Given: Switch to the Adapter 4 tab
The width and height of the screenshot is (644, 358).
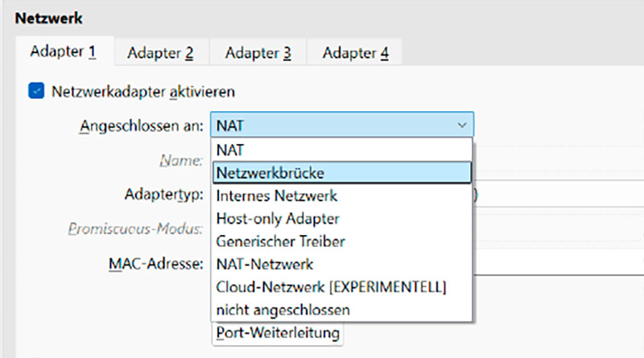Looking at the screenshot, I should 355,52.
